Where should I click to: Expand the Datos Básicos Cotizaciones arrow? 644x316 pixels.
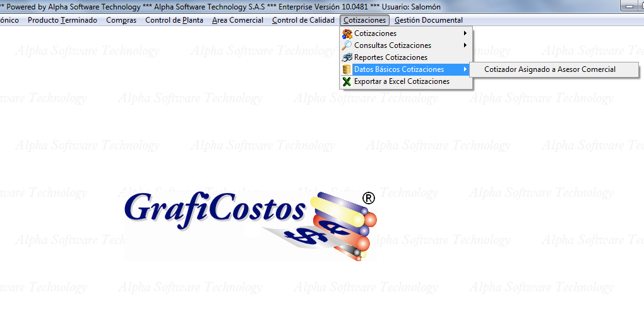click(x=465, y=69)
